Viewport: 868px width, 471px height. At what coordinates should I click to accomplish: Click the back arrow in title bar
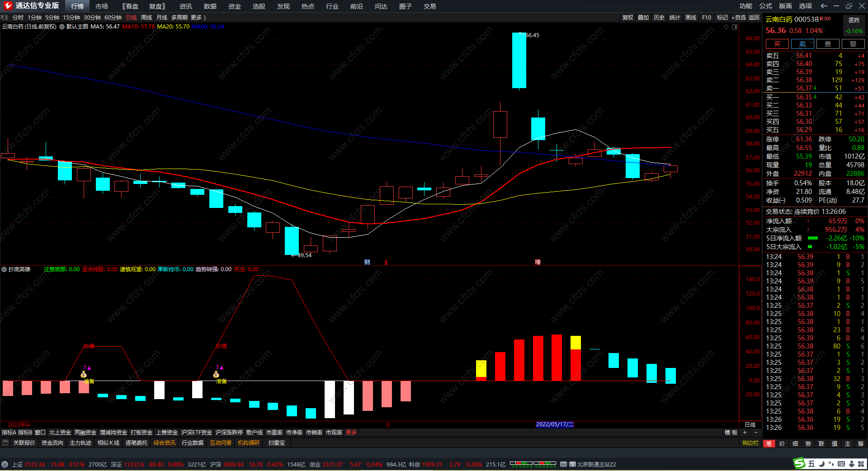point(824,6)
